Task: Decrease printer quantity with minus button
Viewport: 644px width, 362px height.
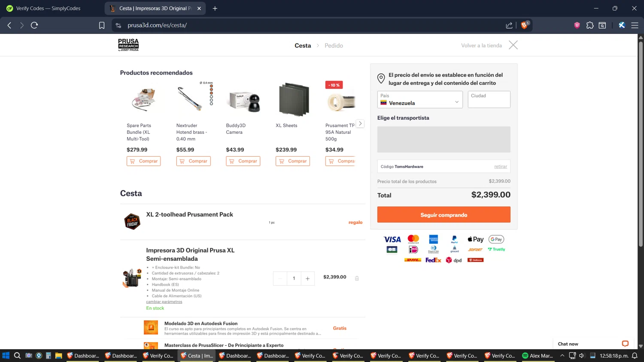Action: click(280, 278)
